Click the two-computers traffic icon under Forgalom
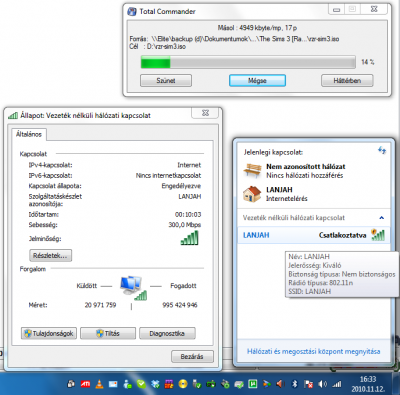The height and width of the screenshot is (395, 400). tap(133, 288)
